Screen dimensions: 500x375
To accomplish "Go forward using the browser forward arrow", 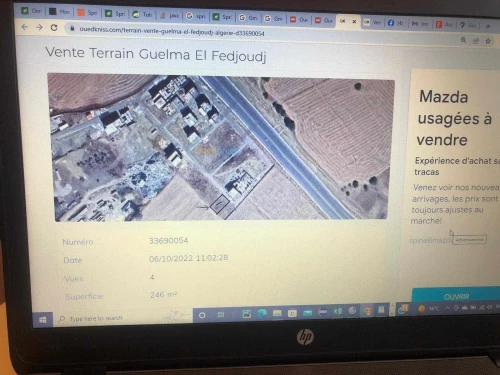I will (39, 27).
